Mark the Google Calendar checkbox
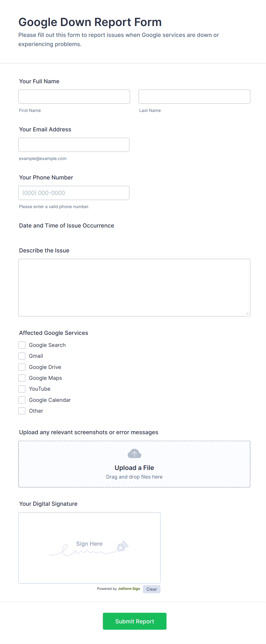The width and height of the screenshot is (266, 644). [22, 400]
